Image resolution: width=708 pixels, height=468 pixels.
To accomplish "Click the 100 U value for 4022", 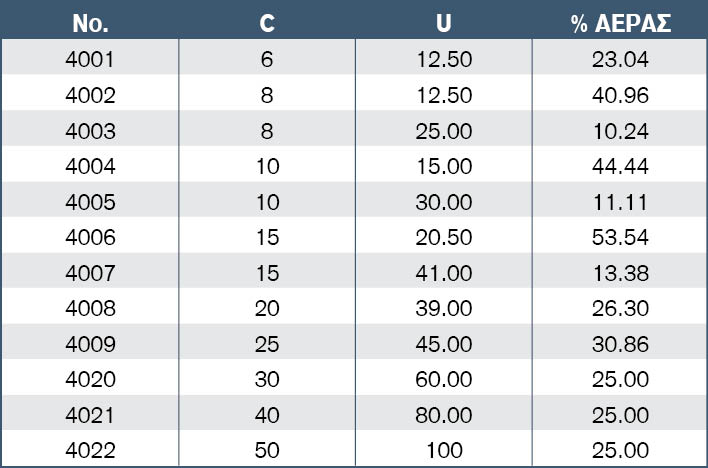I will [444, 450].
